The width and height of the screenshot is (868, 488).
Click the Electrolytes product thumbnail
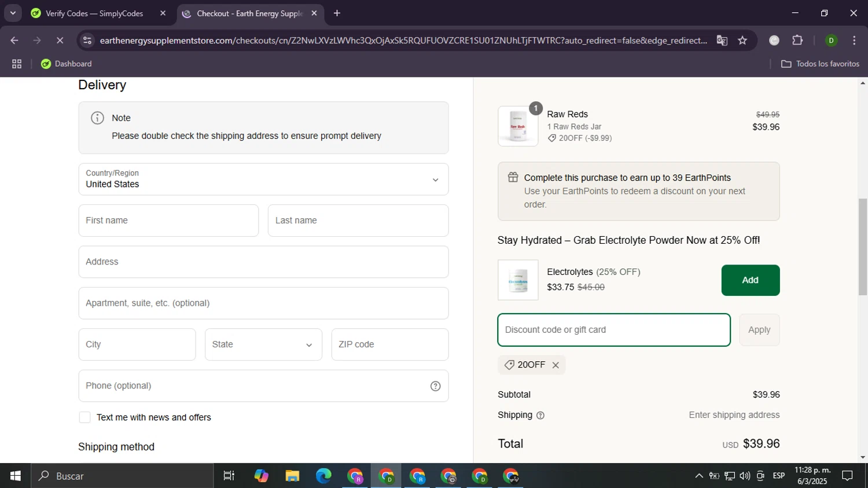[518, 280]
